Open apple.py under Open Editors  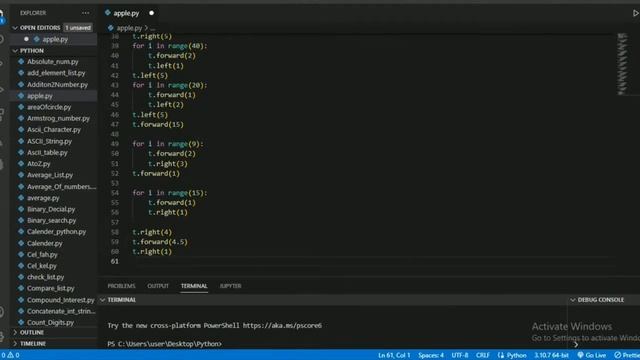pos(54,39)
